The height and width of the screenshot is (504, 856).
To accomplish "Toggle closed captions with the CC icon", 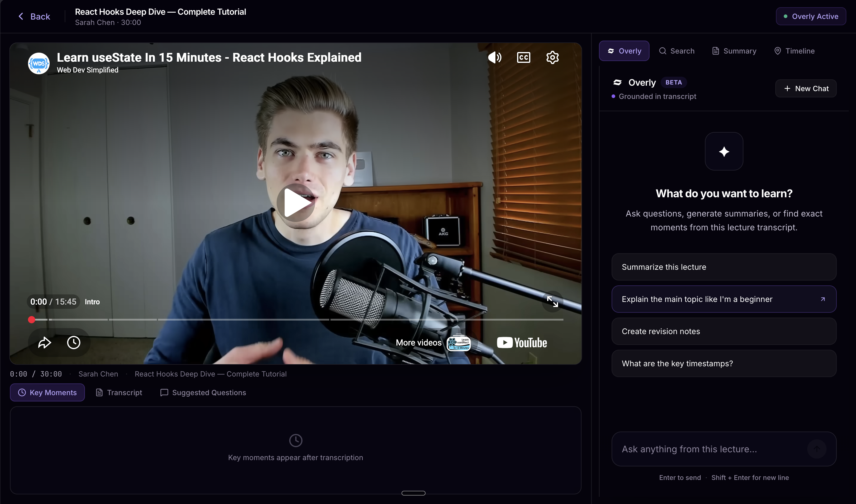I will (523, 57).
